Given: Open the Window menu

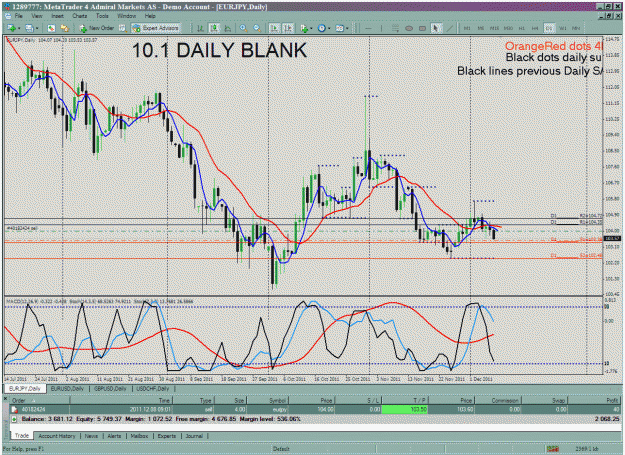Looking at the screenshot, I should pyautogui.click(x=126, y=16).
